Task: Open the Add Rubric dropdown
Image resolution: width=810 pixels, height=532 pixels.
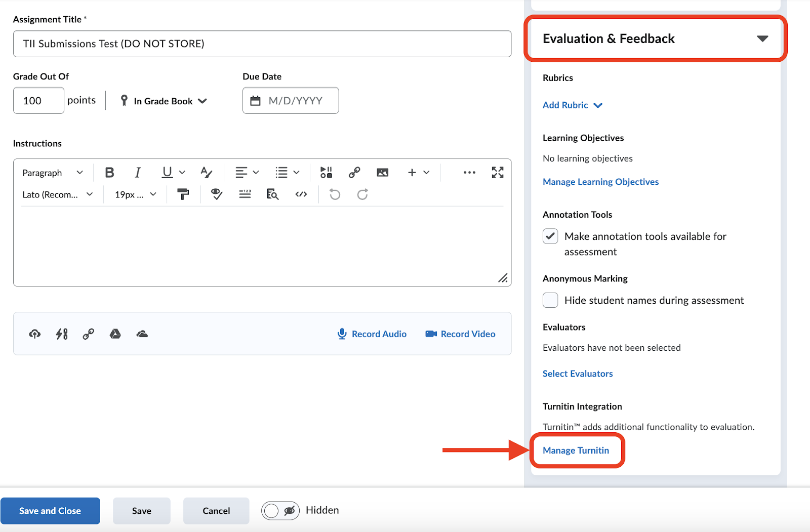Action: coord(573,105)
